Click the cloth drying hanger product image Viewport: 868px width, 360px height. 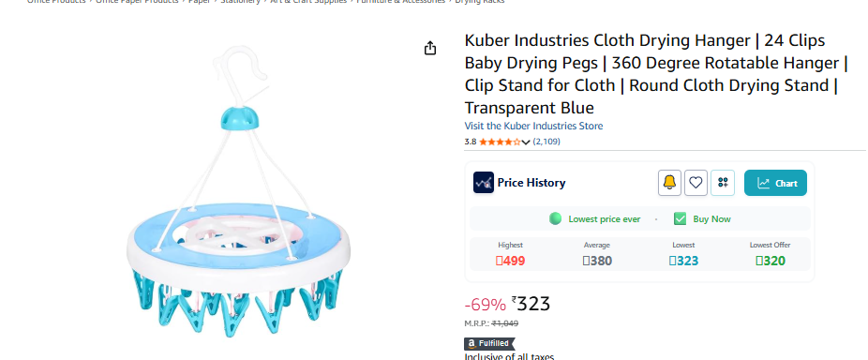pyautogui.click(x=239, y=191)
